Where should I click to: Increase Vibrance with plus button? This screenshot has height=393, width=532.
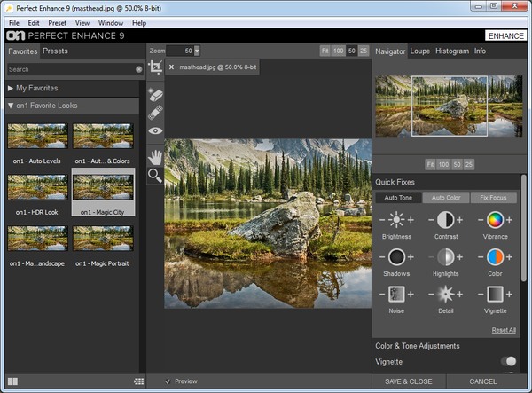tap(509, 220)
